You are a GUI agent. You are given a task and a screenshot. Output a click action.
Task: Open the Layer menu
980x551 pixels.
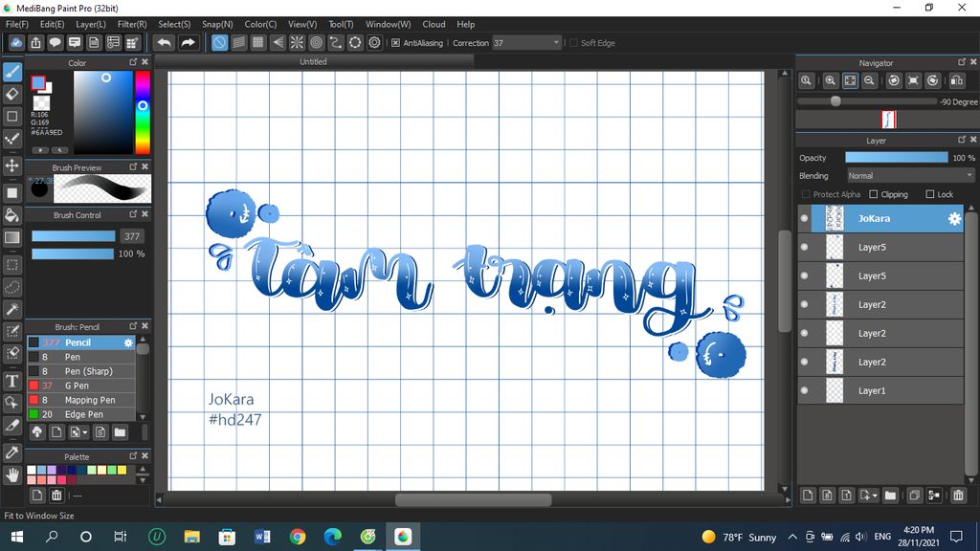(91, 24)
